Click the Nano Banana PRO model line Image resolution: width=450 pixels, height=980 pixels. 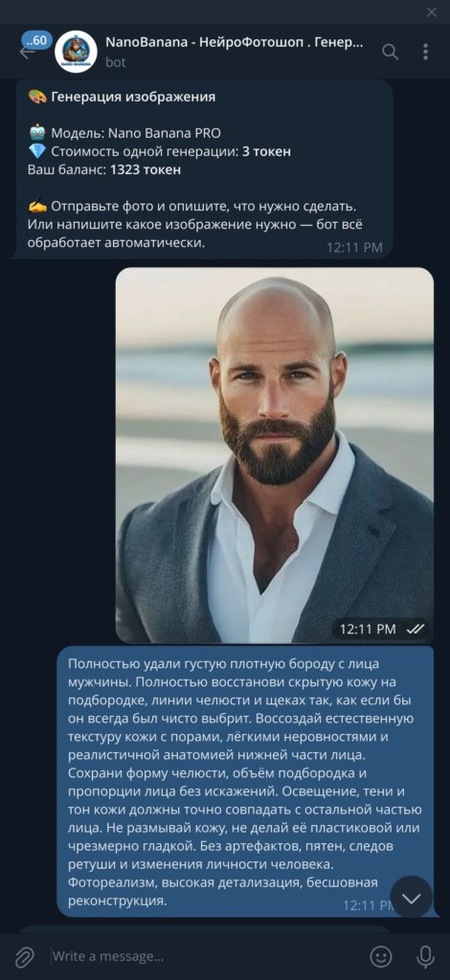(x=124, y=133)
